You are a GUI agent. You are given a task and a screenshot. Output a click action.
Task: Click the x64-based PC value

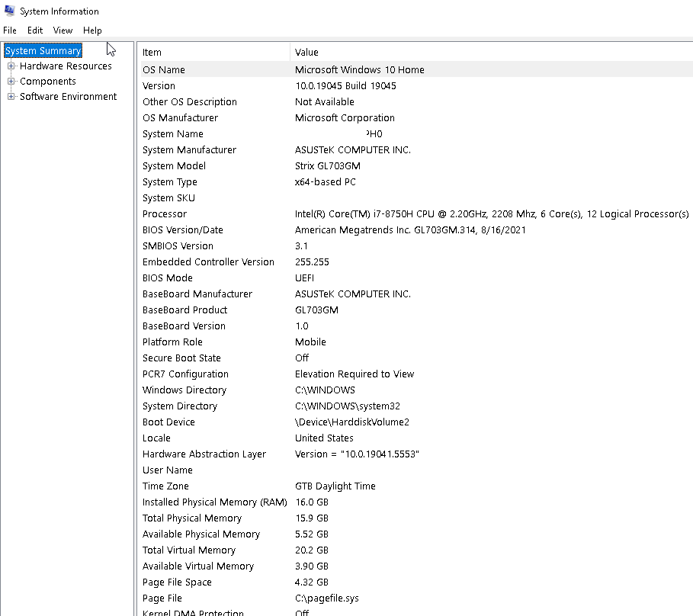326,182
